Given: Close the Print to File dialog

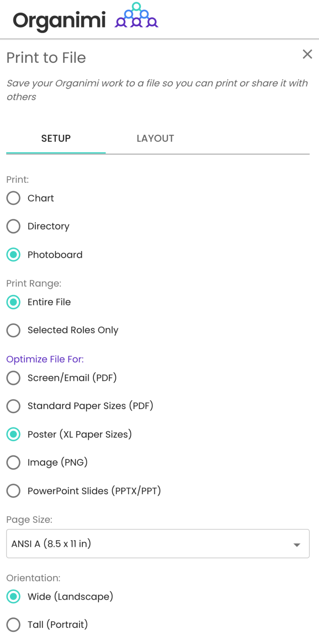Looking at the screenshot, I should pyautogui.click(x=307, y=54).
